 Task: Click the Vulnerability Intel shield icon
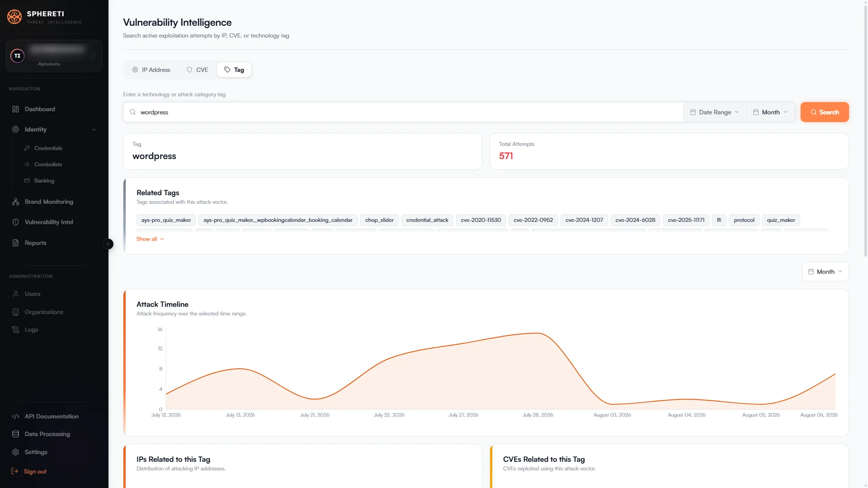(15, 222)
